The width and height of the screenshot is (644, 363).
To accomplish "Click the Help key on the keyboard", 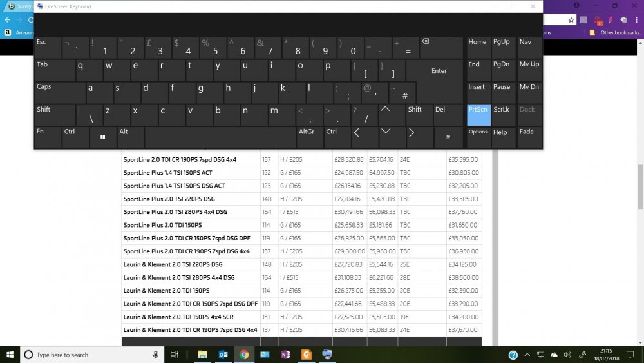I will [504, 137].
